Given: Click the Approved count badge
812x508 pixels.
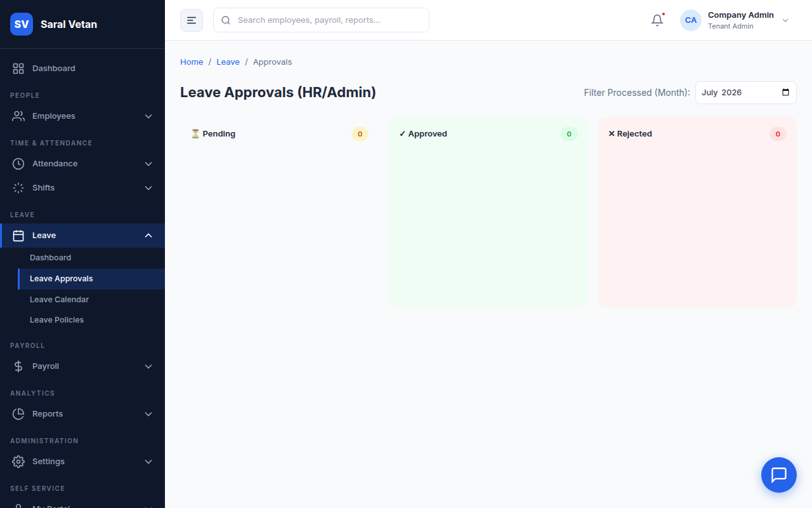Looking at the screenshot, I should (569, 134).
